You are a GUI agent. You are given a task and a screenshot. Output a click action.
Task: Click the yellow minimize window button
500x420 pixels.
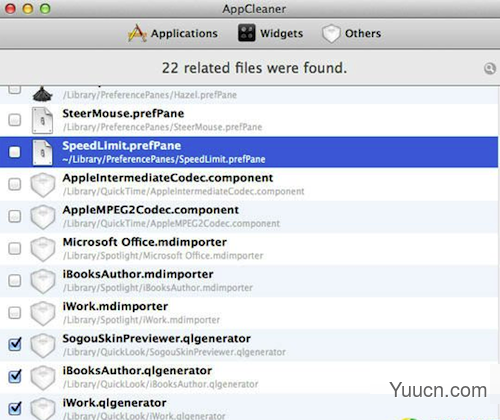tap(28, 8)
